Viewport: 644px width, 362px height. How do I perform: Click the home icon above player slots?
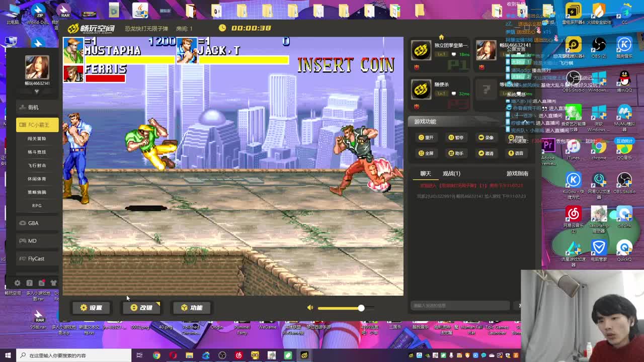[x=441, y=37]
